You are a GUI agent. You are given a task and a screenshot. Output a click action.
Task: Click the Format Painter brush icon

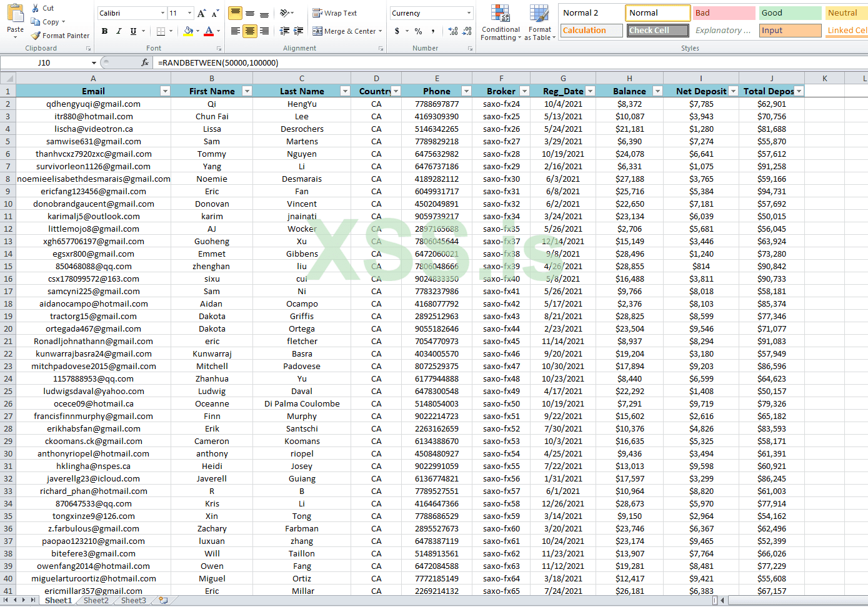tap(36, 36)
